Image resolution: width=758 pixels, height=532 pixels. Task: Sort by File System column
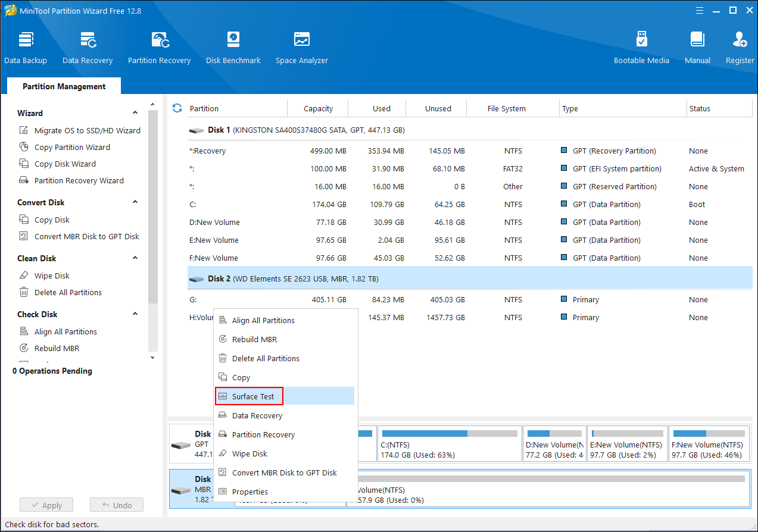[506, 108]
